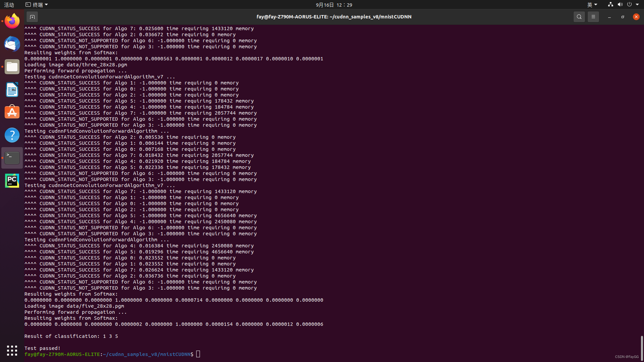
Task: Open the input language dropdown
Action: tap(592, 5)
